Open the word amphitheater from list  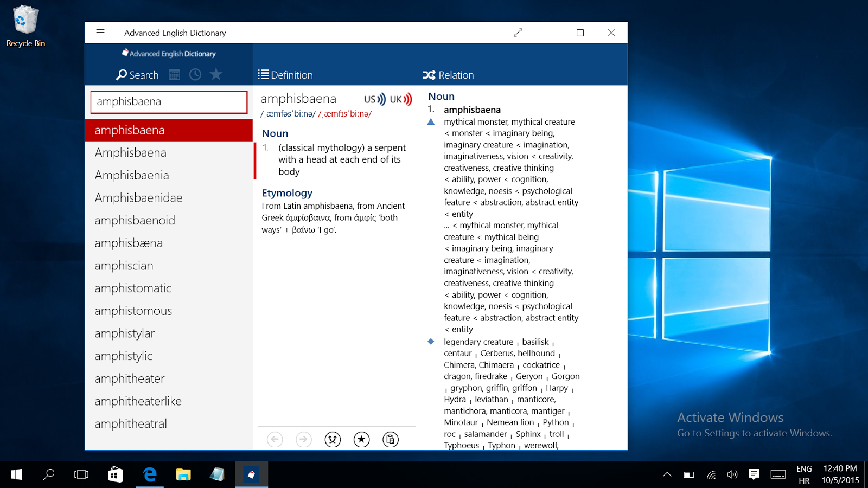click(x=130, y=378)
